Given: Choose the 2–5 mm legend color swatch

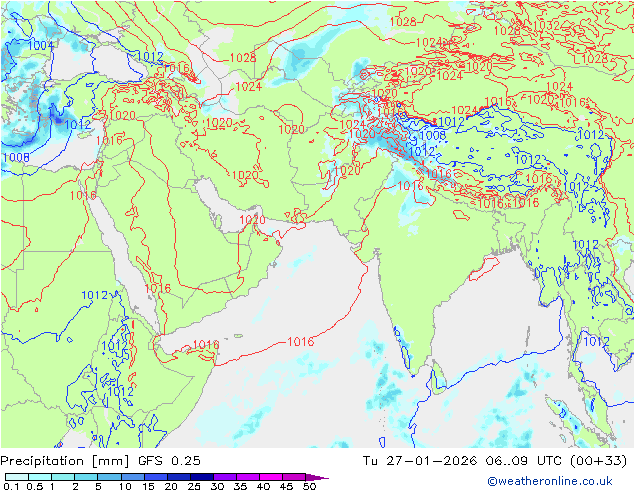Looking at the screenshot, I should point(86,477).
